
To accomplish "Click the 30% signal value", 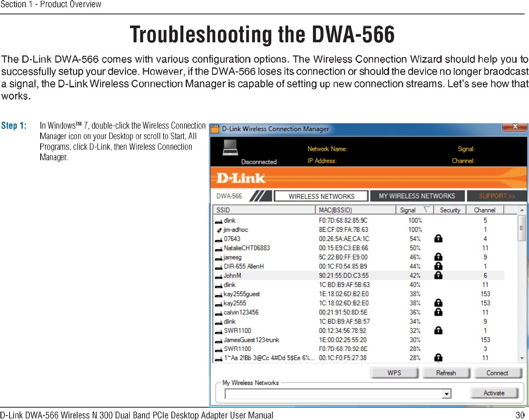I will point(415,340).
